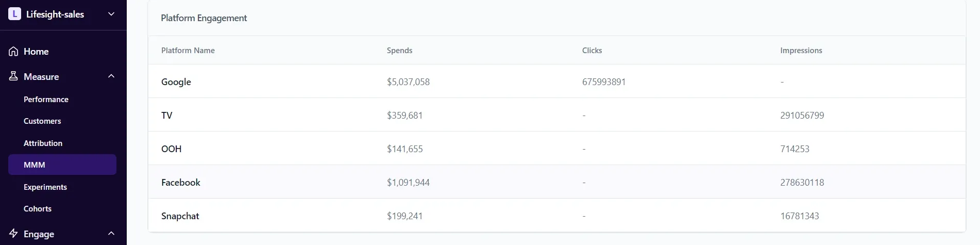Open the Cohorts section
980x245 pixels.
point(38,209)
